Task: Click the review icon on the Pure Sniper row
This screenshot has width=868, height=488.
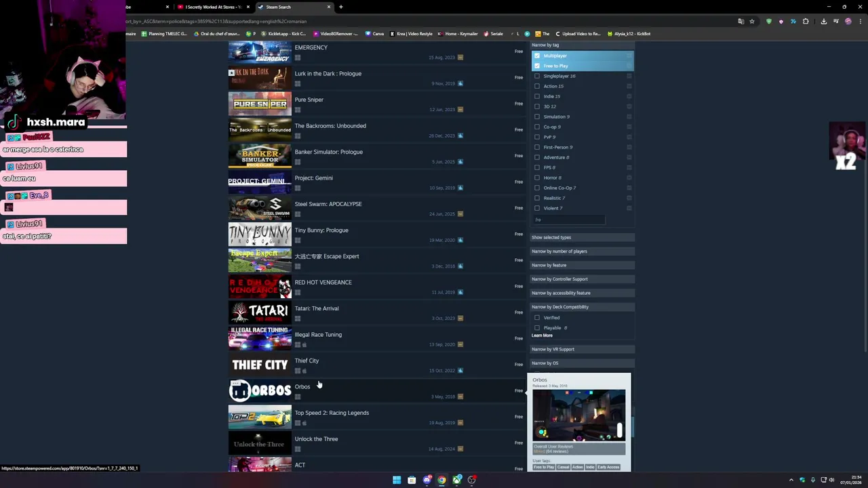Action: coord(460,110)
